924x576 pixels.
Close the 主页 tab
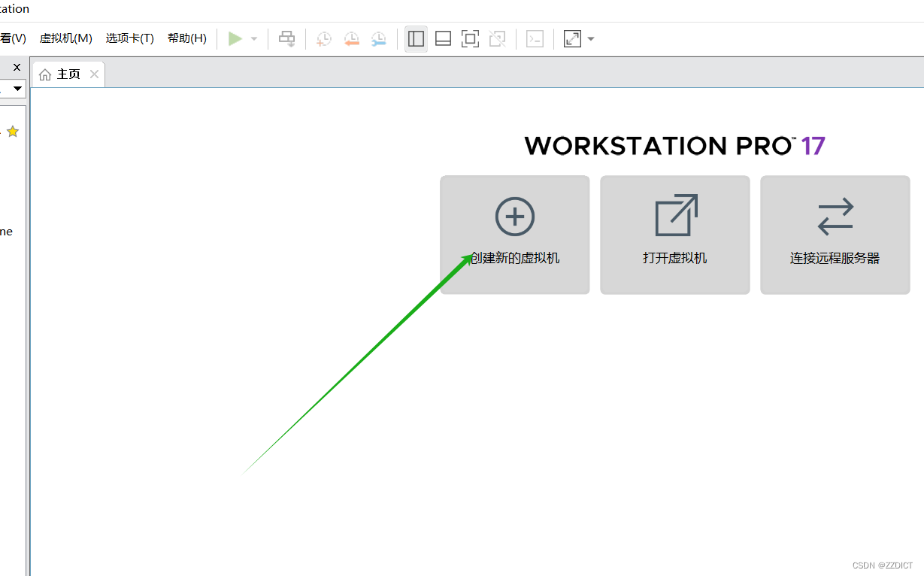[x=94, y=74]
